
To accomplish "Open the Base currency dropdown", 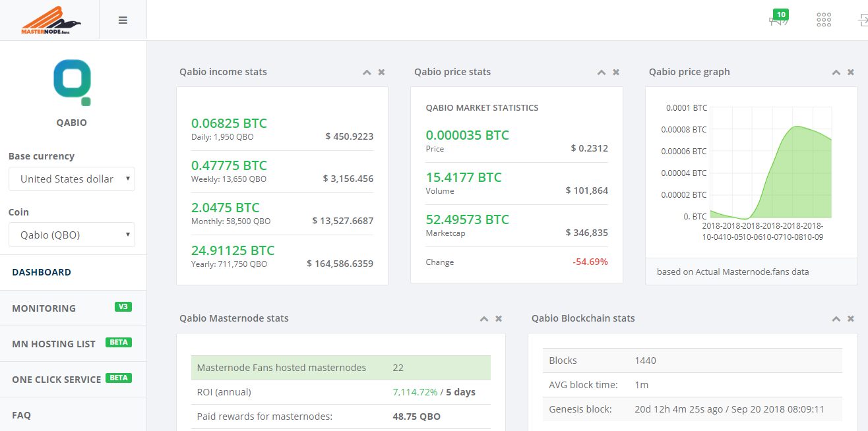I will point(72,179).
